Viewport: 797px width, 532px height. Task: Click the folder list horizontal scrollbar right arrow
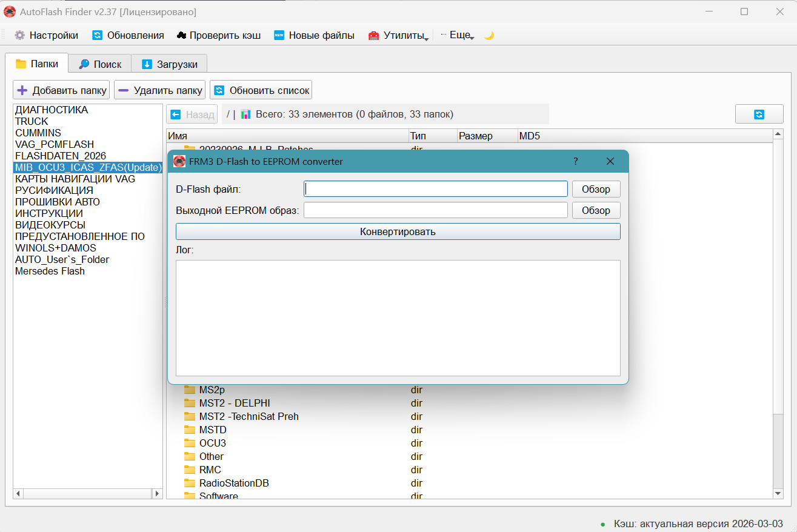(x=158, y=494)
